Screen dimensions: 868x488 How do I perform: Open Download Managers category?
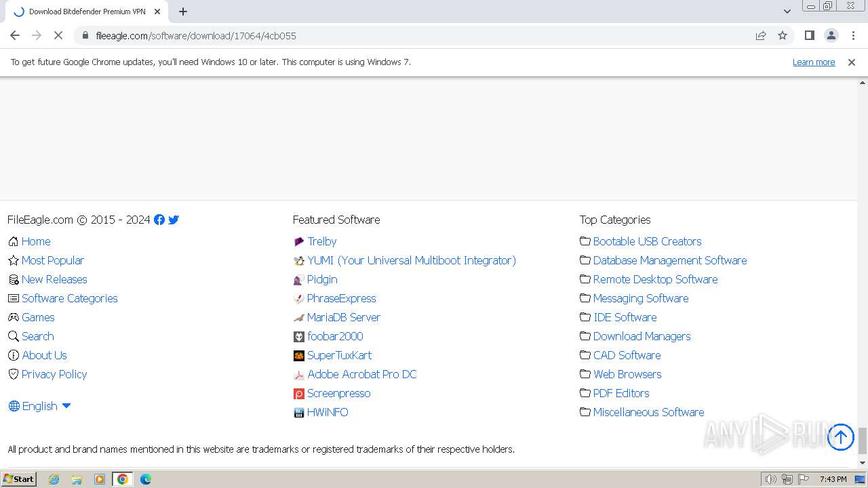642,336
